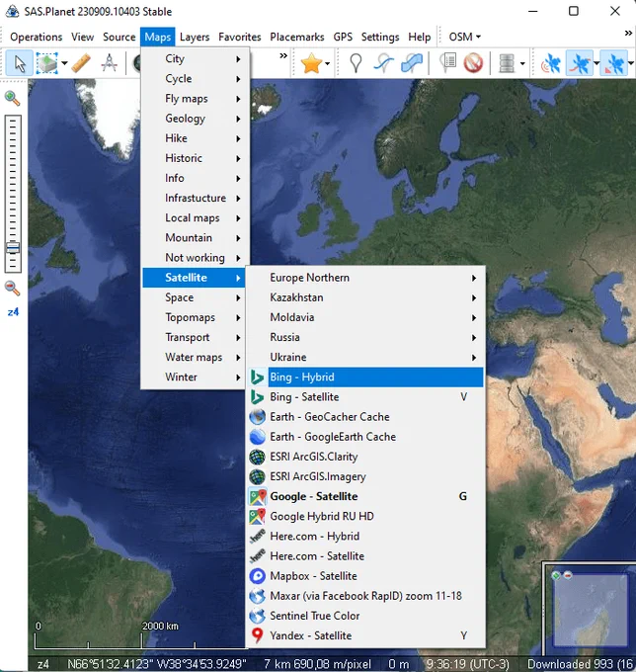
Task: Expand the cache source dropdown arrow
Action: (522, 63)
